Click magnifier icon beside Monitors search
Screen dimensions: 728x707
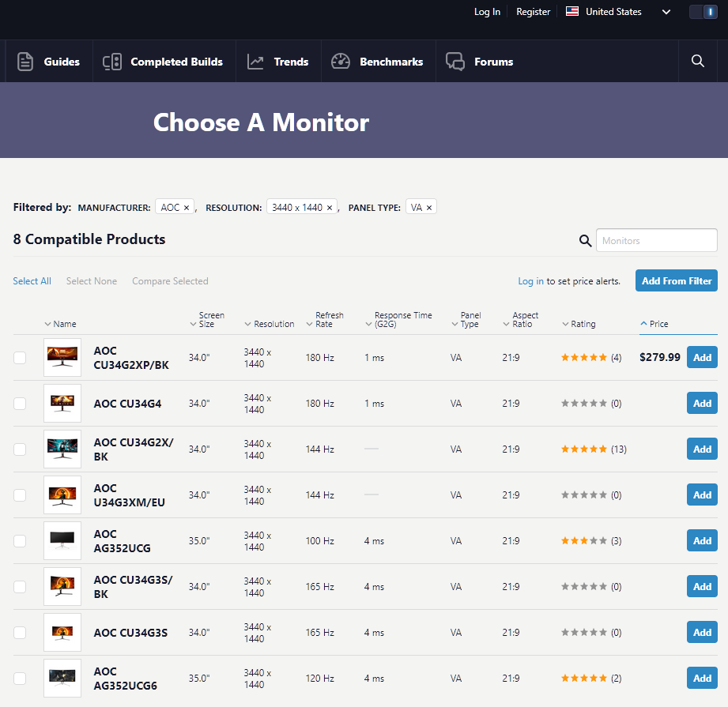(x=585, y=241)
